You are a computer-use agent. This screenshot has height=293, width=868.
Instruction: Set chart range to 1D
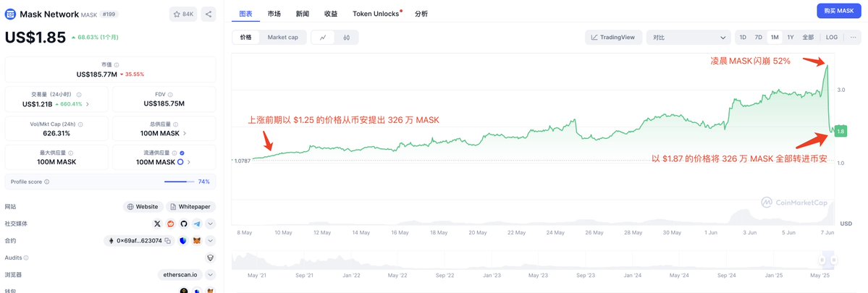point(743,38)
